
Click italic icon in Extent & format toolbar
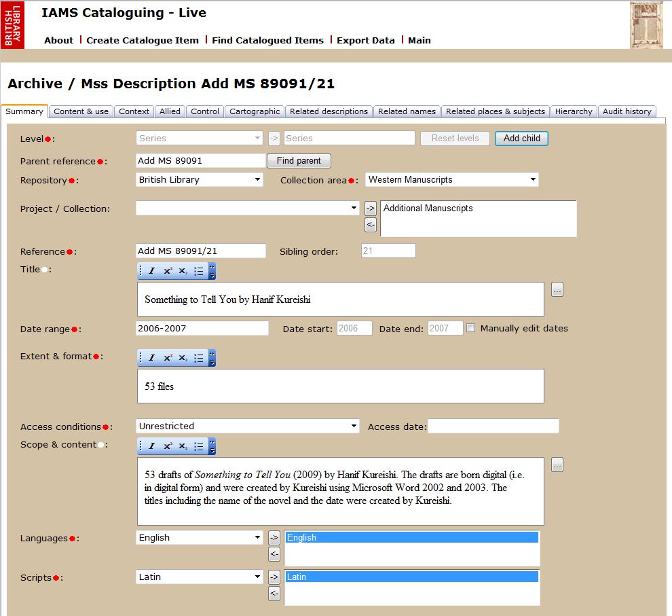152,358
